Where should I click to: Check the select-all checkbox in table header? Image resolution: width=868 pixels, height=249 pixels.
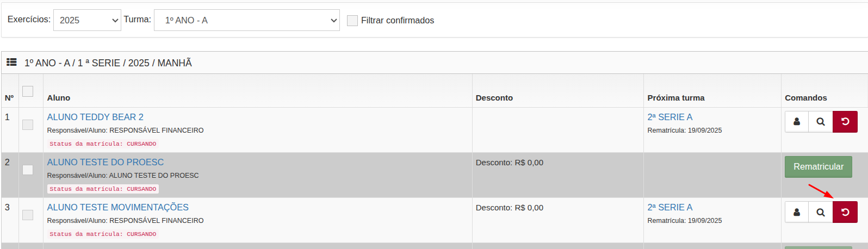pyautogui.click(x=28, y=91)
